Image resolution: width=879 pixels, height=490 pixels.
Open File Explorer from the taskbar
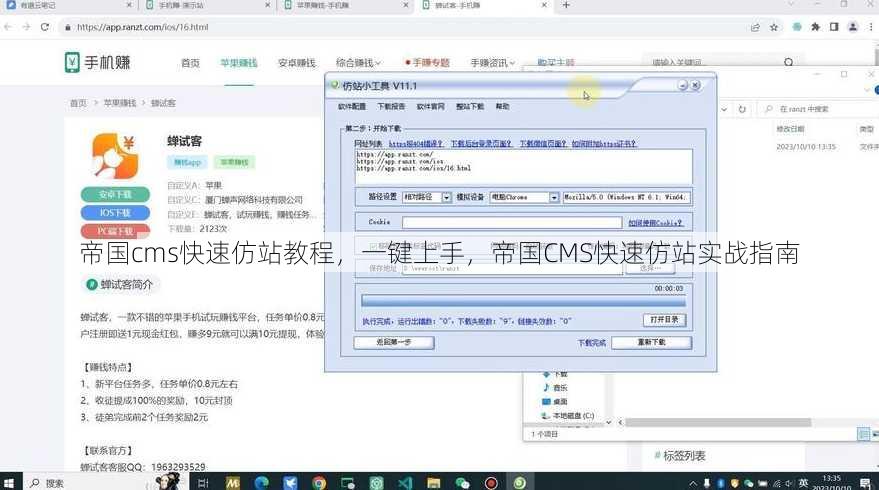(x=434, y=483)
